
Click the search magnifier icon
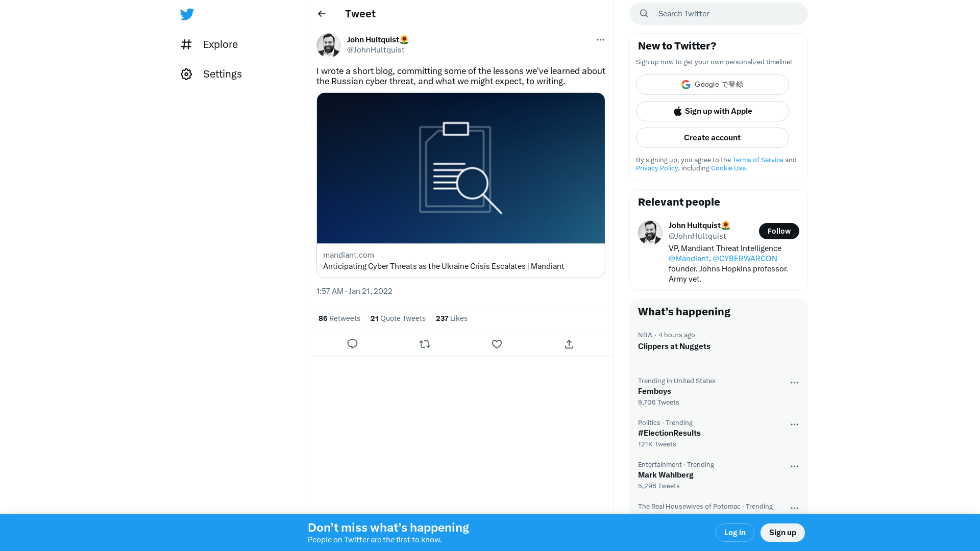click(x=644, y=14)
